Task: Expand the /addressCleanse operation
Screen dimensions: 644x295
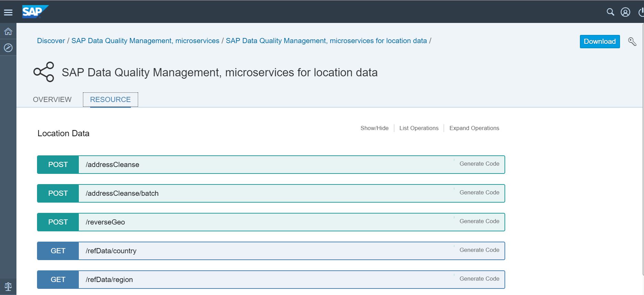Action: tap(271, 165)
